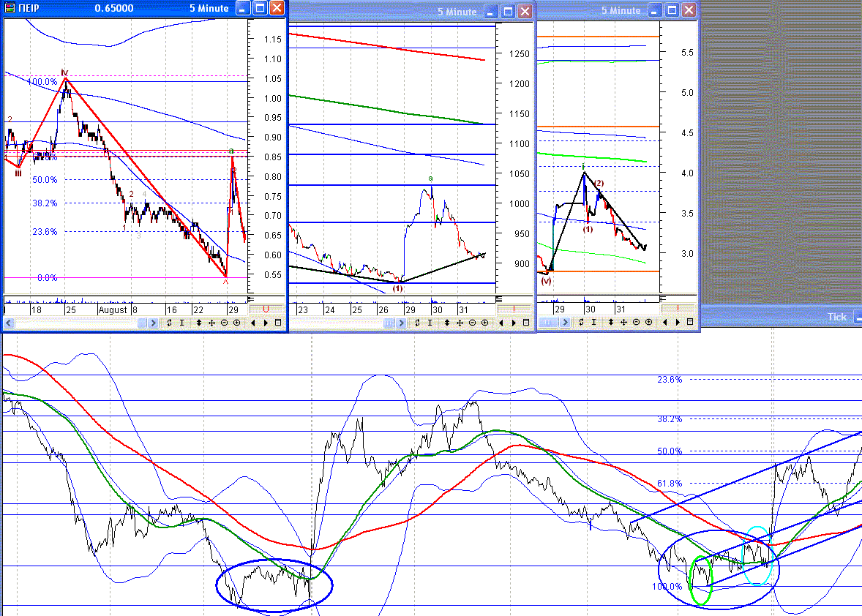Select I-beam cursor tool in rightmost 5 Minute window
Image resolution: width=862 pixels, height=616 pixels.
click(593, 322)
